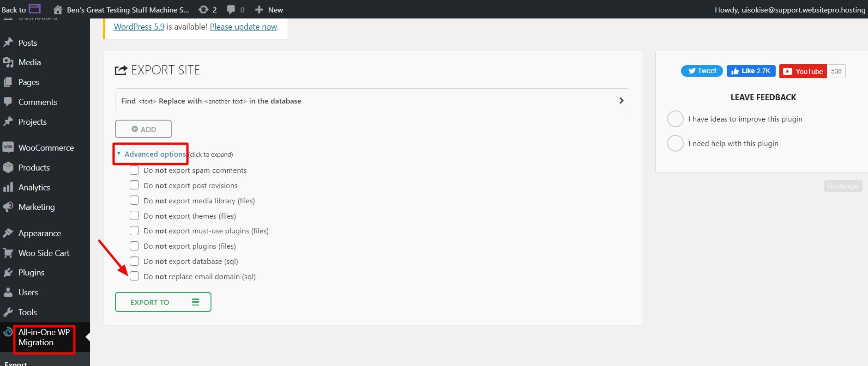
Task: Click the Tweet button
Action: click(x=702, y=71)
